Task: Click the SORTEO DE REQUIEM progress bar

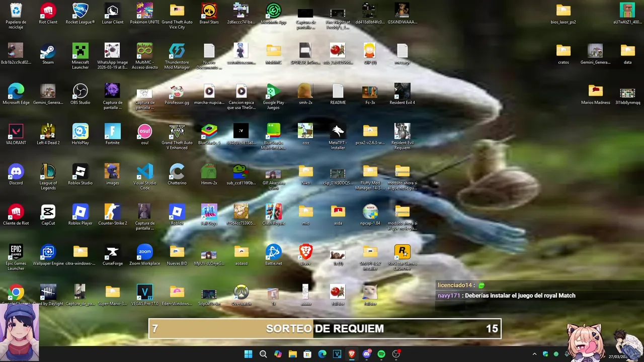Action: pyautogui.click(x=325, y=328)
